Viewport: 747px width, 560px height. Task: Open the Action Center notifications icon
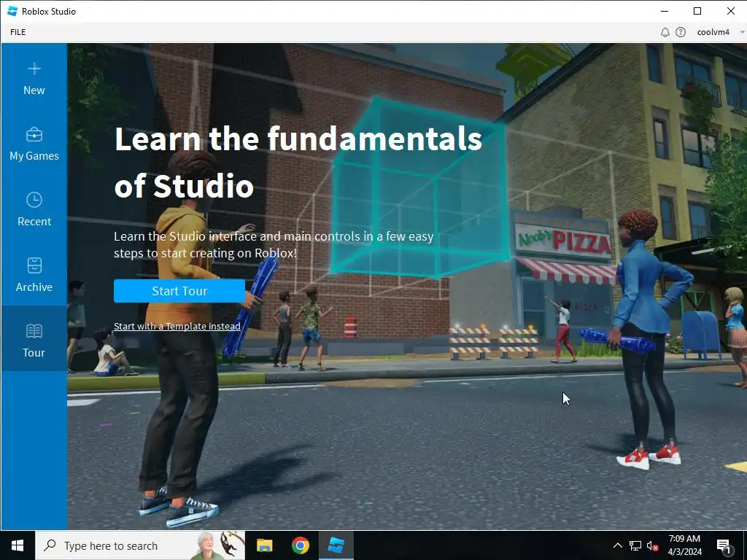click(724, 545)
